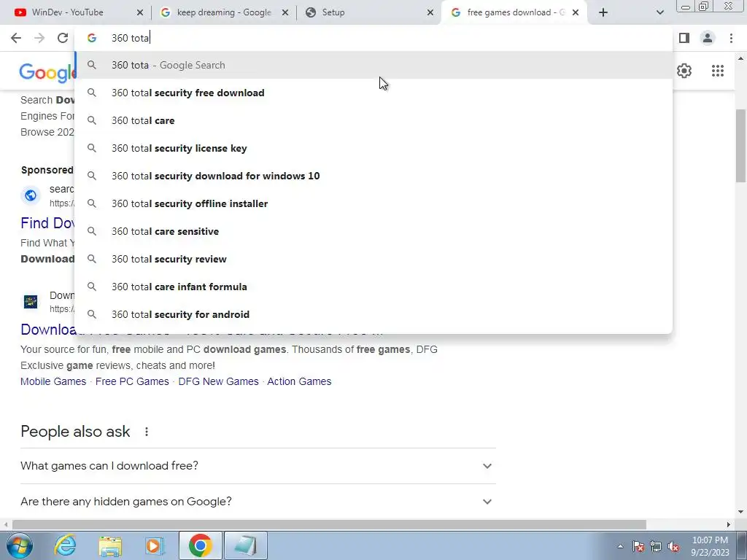Choose the '360 total care' suggestion
The image size is (747, 560).
point(373,120)
